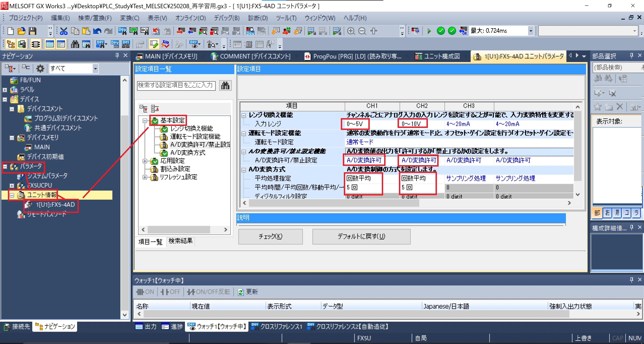This screenshot has width=644, height=344.
Task: Save project with the floppy disk icon
Action: [32, 31]
